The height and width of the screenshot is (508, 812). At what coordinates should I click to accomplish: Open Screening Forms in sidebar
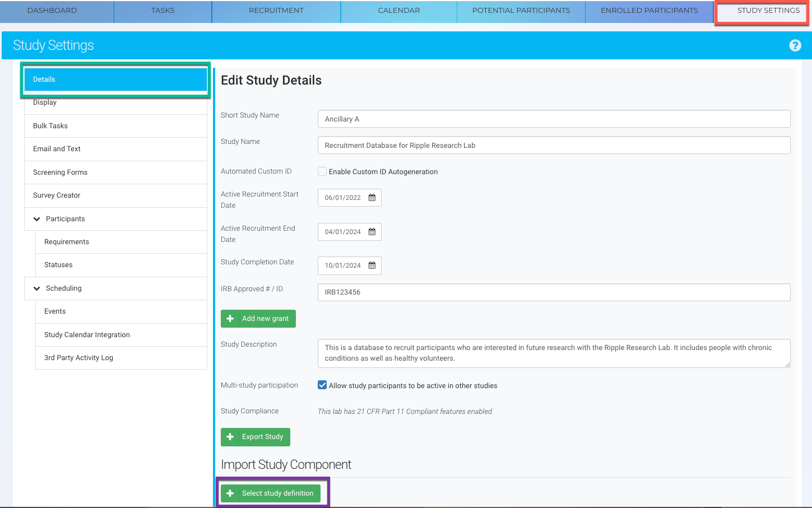(x=60, y=173)
